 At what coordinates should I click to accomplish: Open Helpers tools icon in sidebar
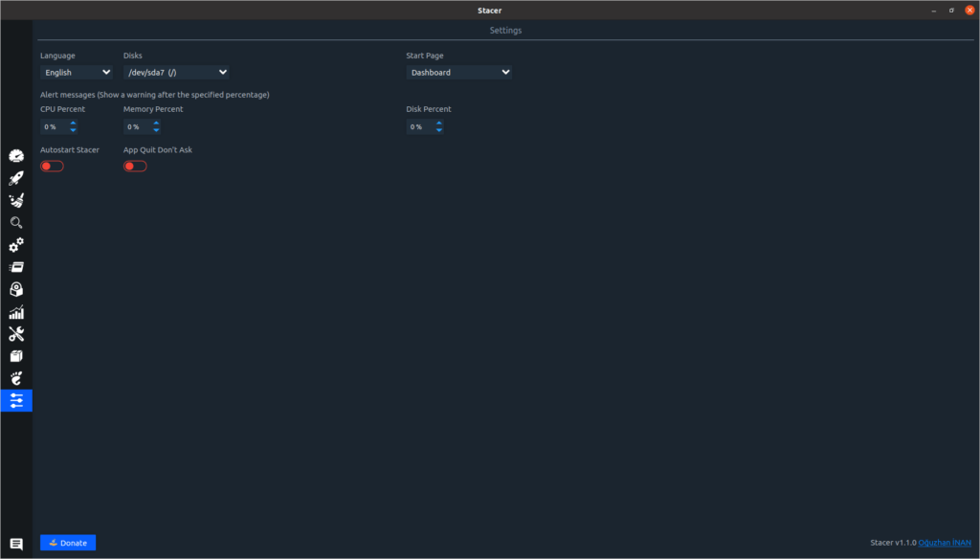click(16, 334)
